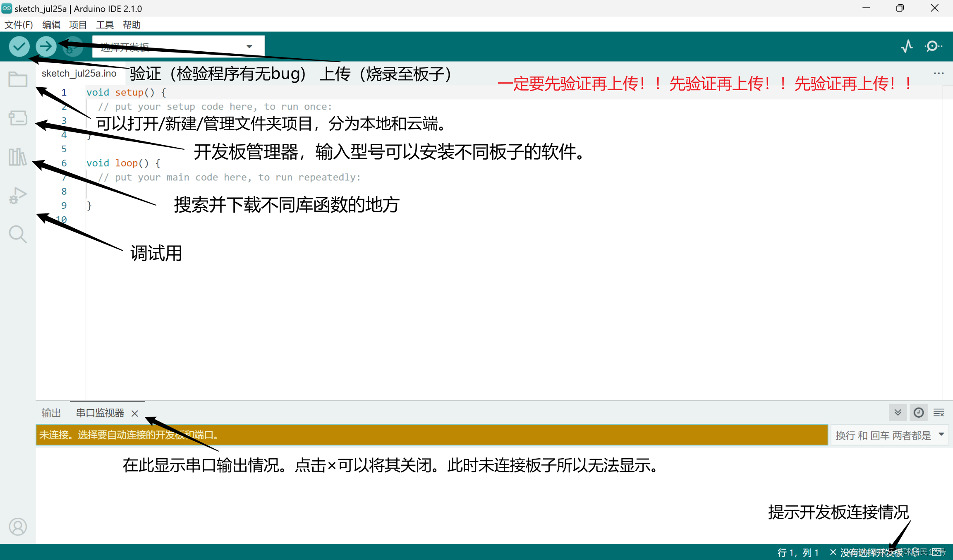Open the Sketchbook folder sidebar icon
This screenshot has height=560, width=953.
18,79
